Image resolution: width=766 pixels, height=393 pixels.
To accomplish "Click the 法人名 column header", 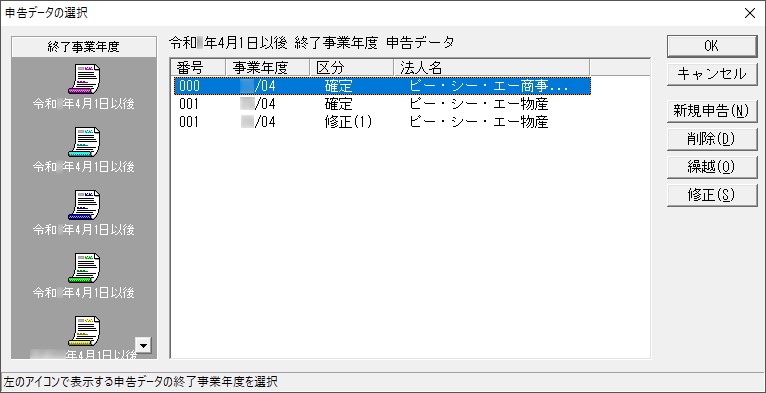I will point(491,67).
